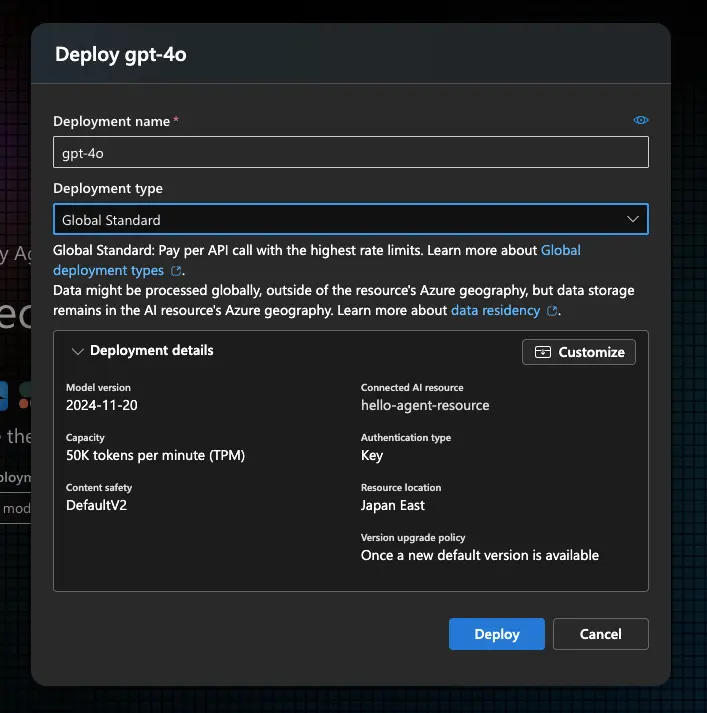Image resolution: width=707 pixels, height=713 pixels.
Task: Click the Content safety label
Action: 99,487
